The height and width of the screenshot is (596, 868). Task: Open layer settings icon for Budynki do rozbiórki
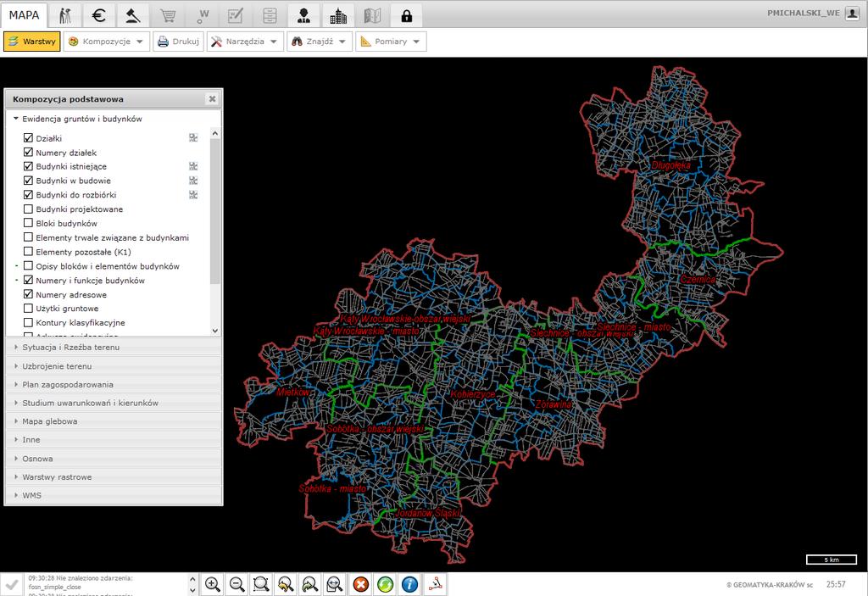193,195
